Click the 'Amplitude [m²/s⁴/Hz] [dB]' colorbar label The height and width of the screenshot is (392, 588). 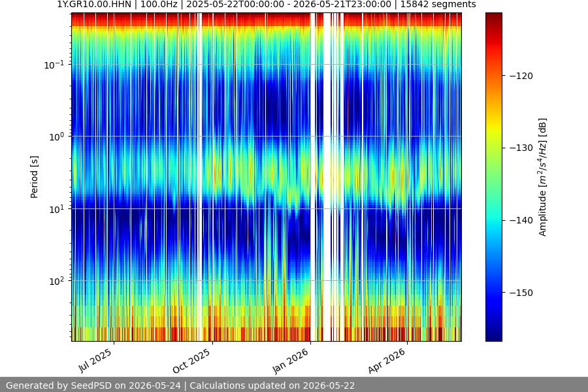[x=543, y=177]
